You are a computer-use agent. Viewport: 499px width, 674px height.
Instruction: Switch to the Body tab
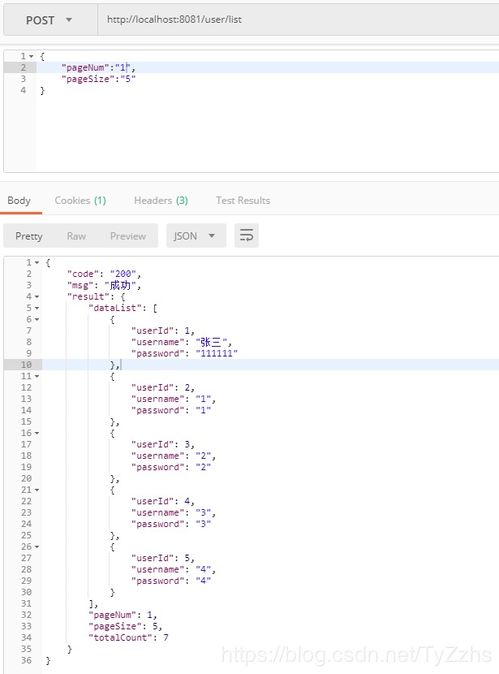tap(19, 200)
